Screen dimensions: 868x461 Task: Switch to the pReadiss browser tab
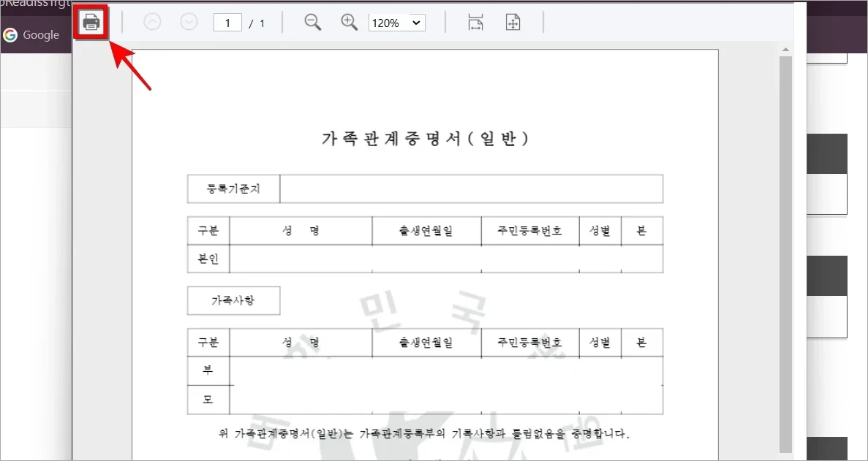click(x=33, y=4)
